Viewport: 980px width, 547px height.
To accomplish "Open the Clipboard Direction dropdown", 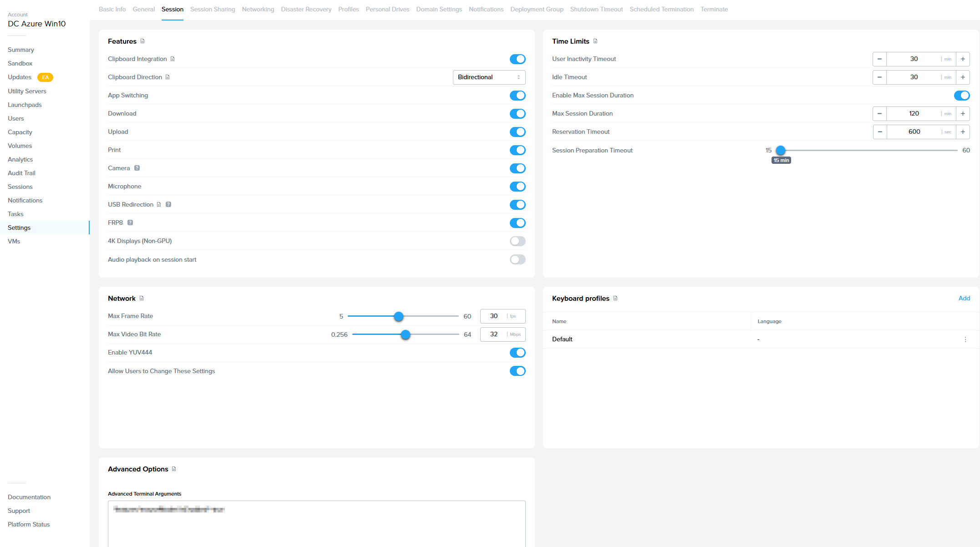I will coord(489,77).
